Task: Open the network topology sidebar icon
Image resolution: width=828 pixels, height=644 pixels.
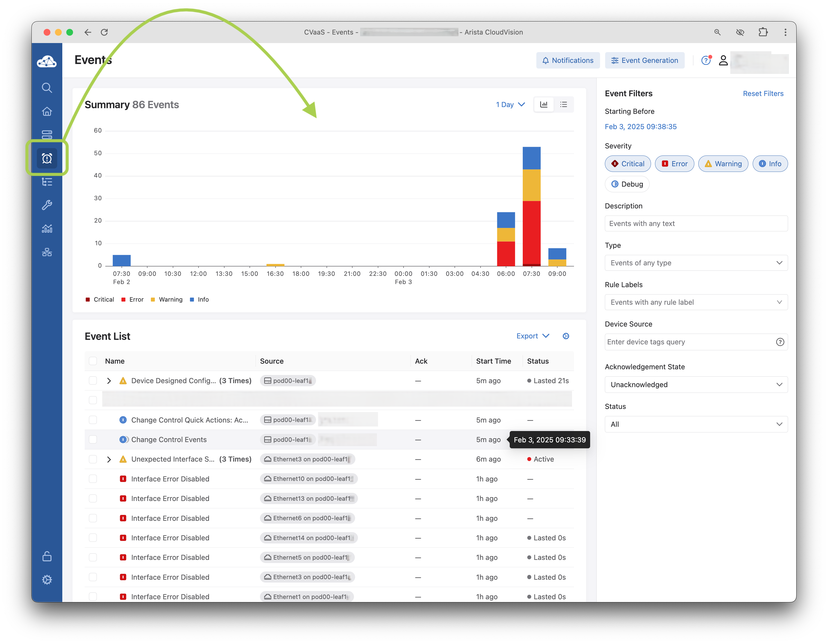Action: pos(47,252)
